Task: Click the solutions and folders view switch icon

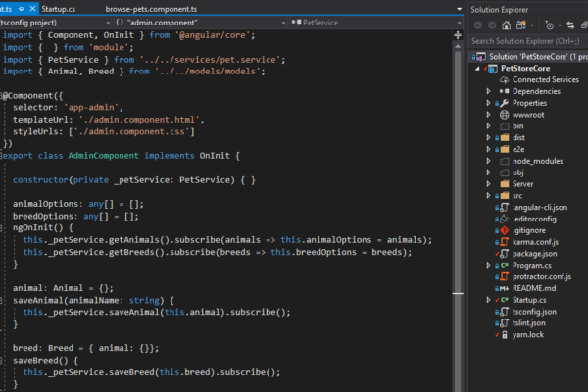Action: 521,25
